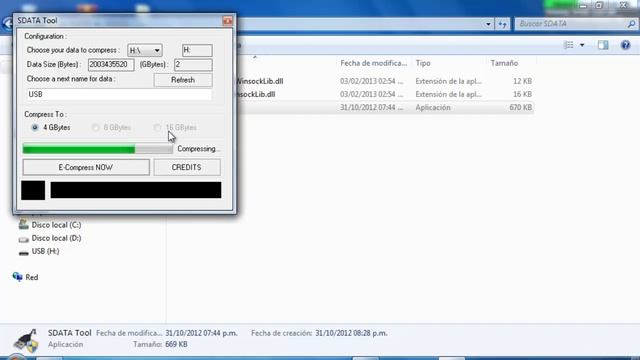Click the Data Size (Bytes) field

[x=111, y=64]
